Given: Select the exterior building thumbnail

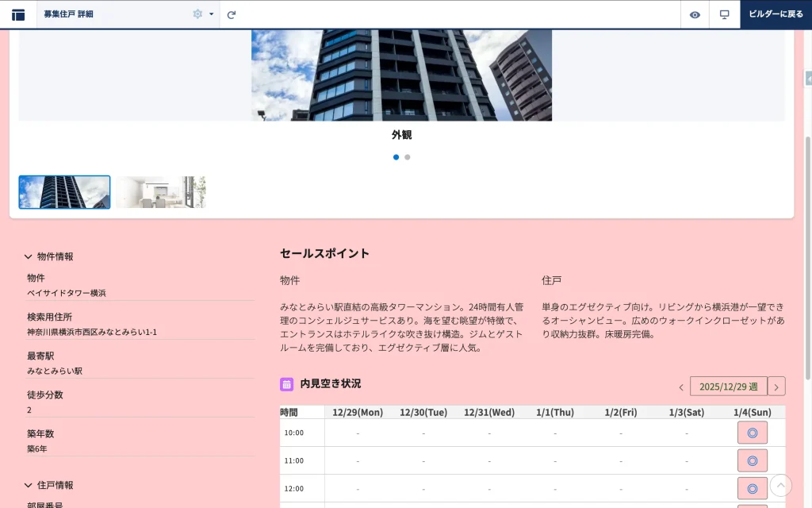Looking at the screenshot, I should click(x=64, y=192).
